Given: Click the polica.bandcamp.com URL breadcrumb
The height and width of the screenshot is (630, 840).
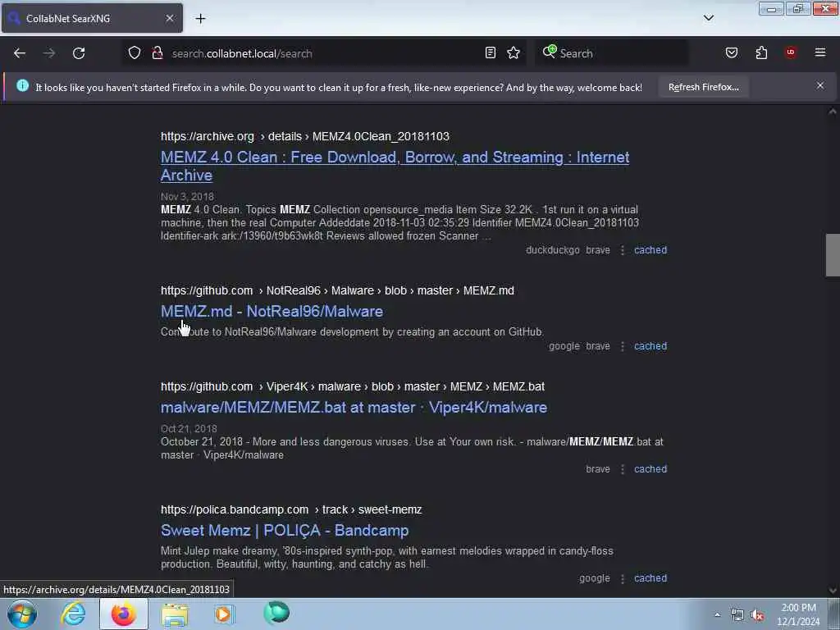Looking at the screenshot, I should point(291,509).
